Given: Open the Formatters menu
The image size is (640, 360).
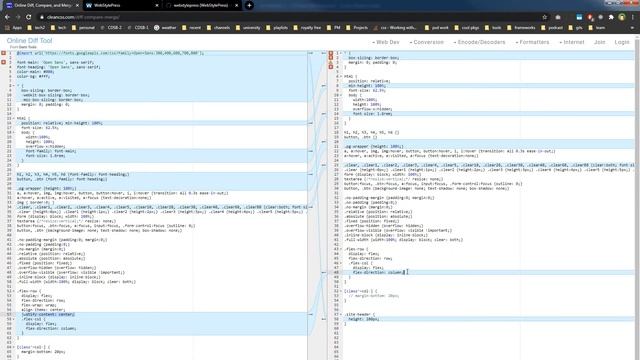Looking at the screenshot, I should (532, 42).
